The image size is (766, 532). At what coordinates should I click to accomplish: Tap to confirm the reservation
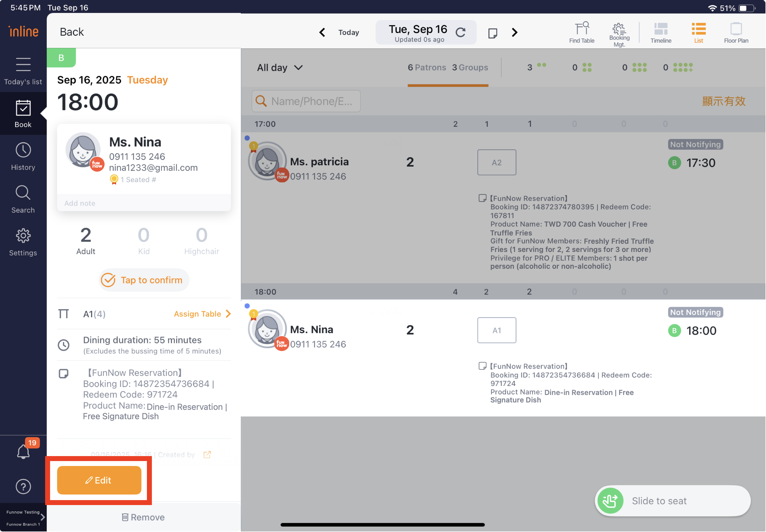point(144,280)
